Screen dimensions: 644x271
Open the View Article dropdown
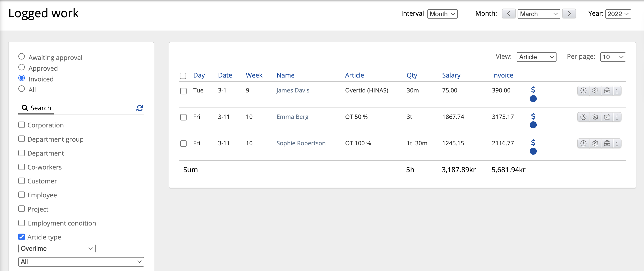coord(536,57)
